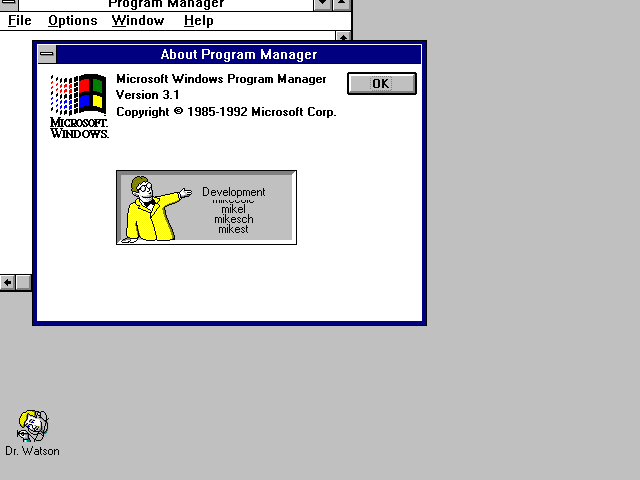This screenshot has width=640, height=480.
Task: Click the Dr. Watson label text
Action: point(32,451)
